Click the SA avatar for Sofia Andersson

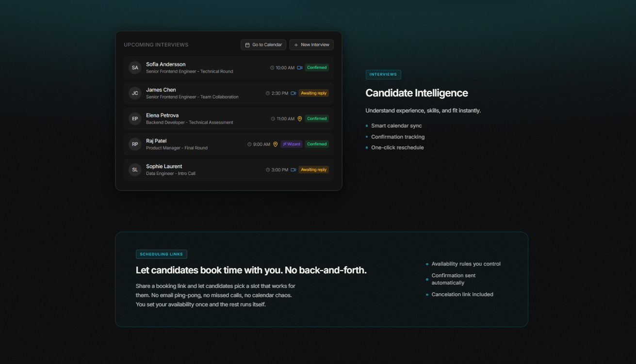tap(135, 68)
